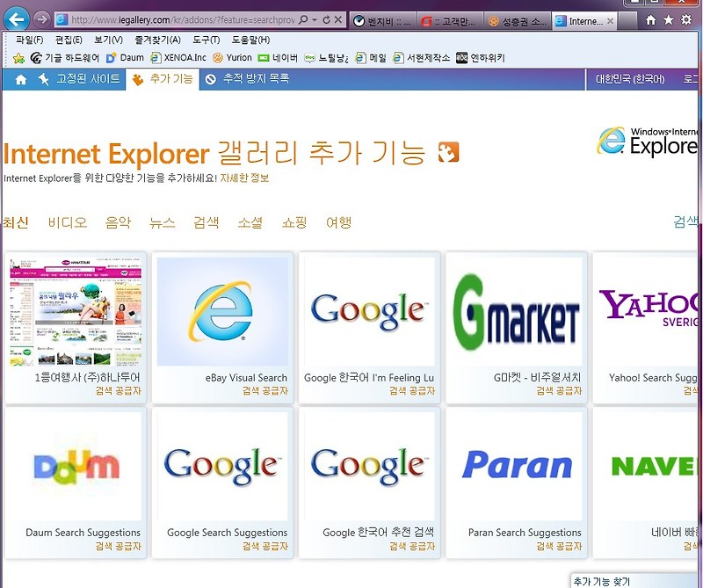Switch to the 벤치비 browser tab
Viewport: 703px width, 588px height.
point(382,21)
